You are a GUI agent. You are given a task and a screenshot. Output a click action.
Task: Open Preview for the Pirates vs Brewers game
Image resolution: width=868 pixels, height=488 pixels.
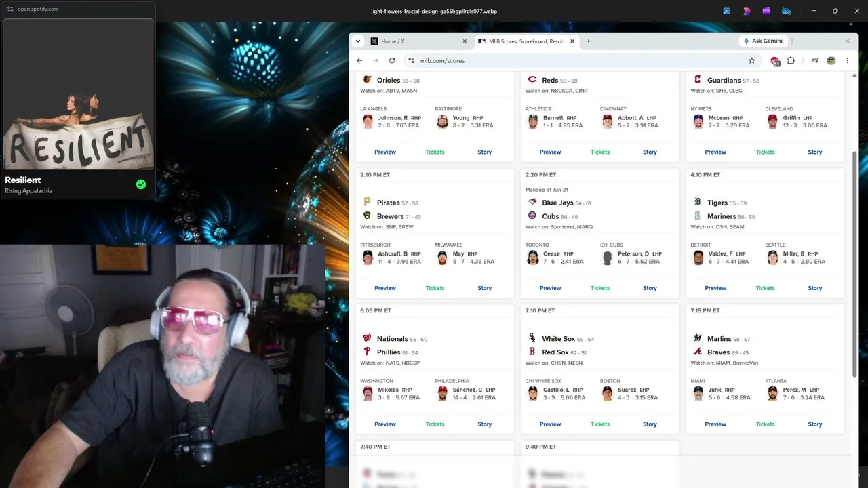(x=385, y=288)
